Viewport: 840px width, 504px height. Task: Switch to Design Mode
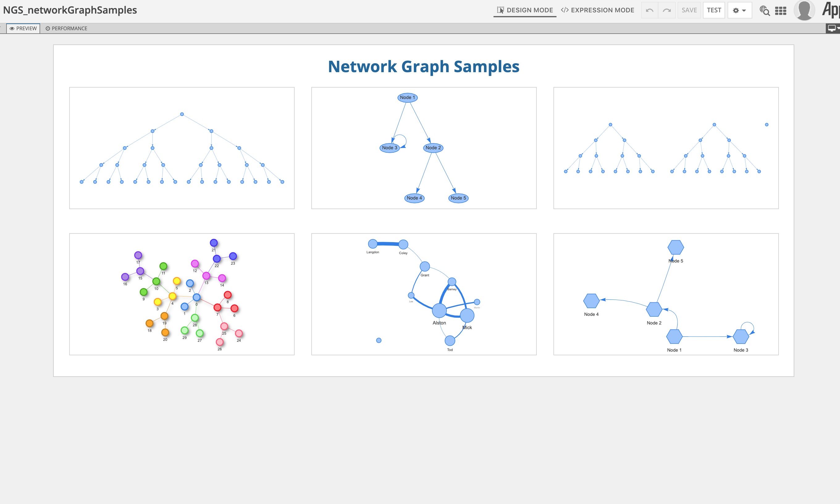(x=525, y=10)
